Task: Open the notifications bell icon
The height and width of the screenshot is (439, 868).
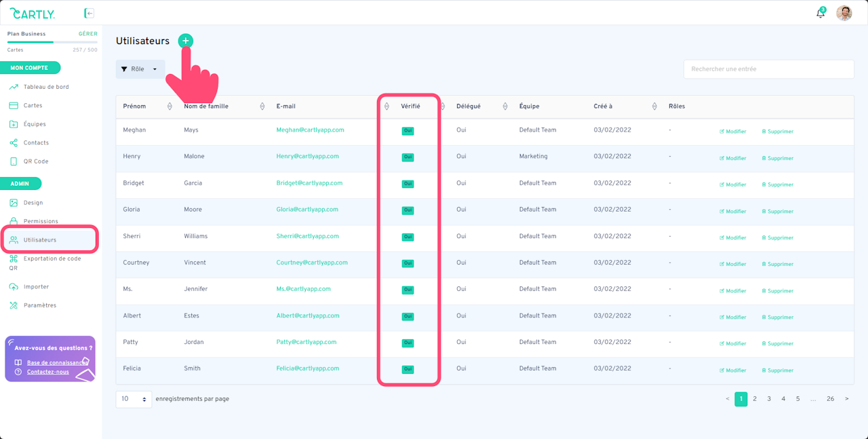Action: 821,13
